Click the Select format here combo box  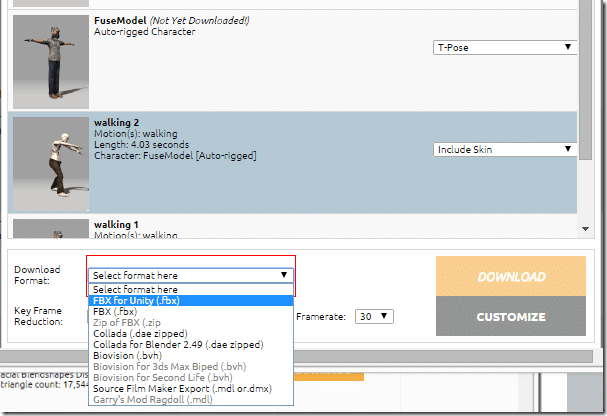190,275
